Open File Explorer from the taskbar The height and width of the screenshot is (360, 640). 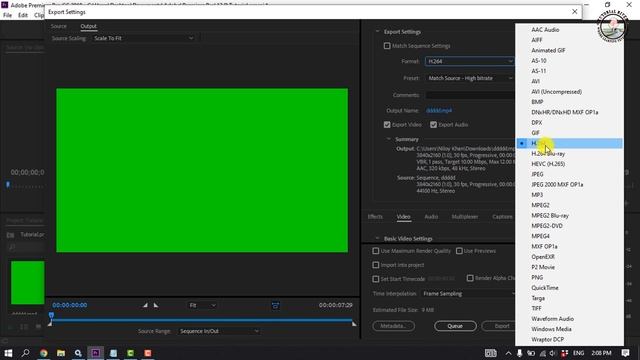(61, 353)
